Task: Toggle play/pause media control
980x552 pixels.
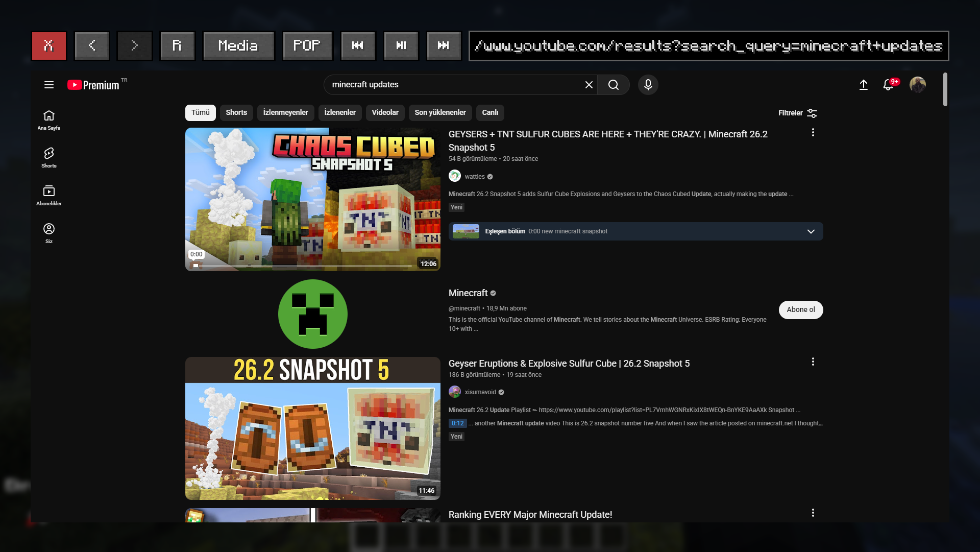Action: [x=401, y=46]
